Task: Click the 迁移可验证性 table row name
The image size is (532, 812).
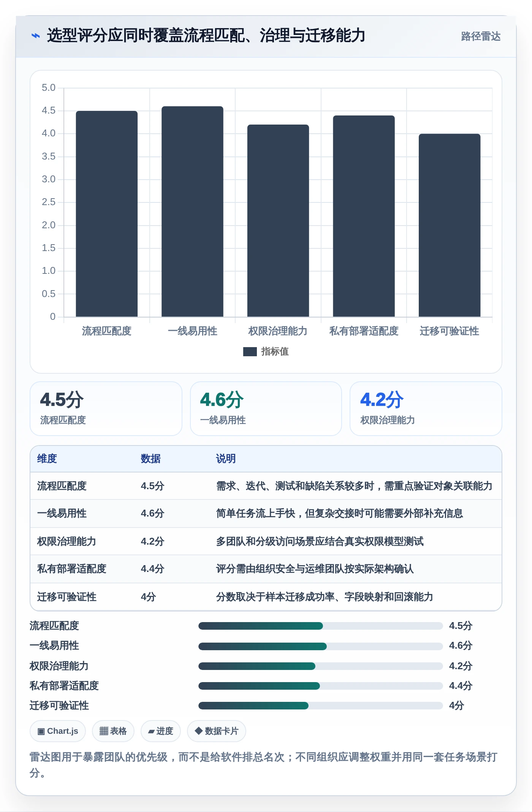Action: click(x=66, y=597)
